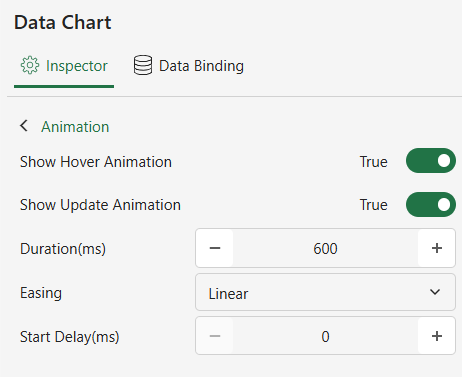The width and height of the screenshot is (462, 377).
Task: Open the Easing Linear combo box
Action: (x=325, y=292)
